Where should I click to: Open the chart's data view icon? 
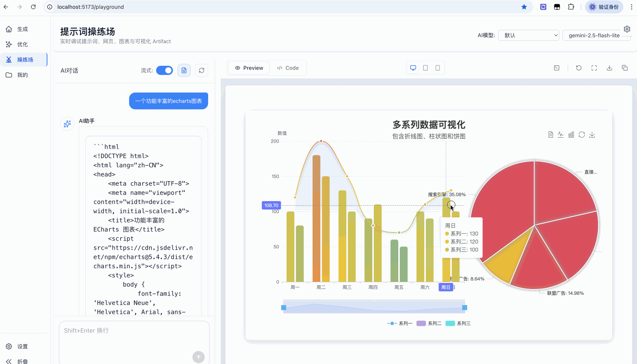tap(551, 134)
